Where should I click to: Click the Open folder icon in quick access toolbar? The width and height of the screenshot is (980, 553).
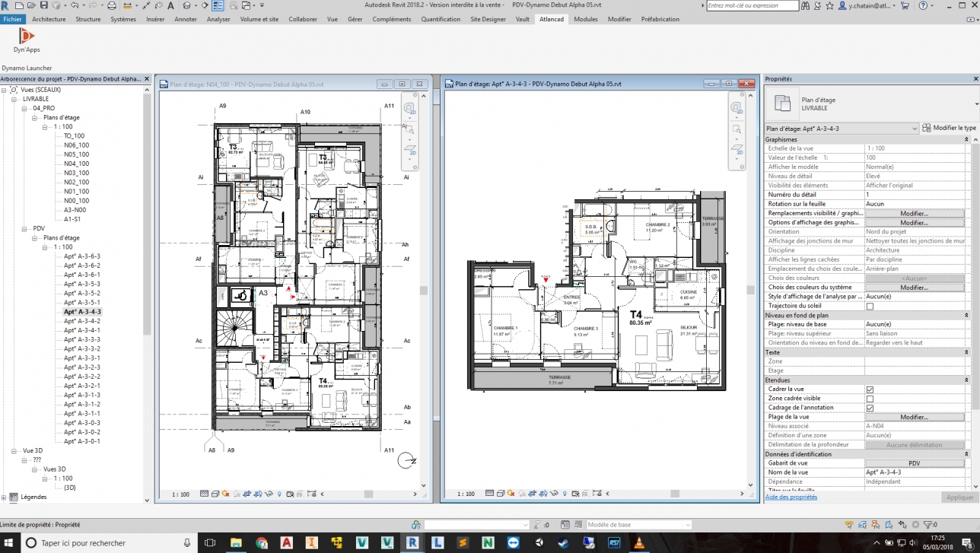click(x=31, y=5)
